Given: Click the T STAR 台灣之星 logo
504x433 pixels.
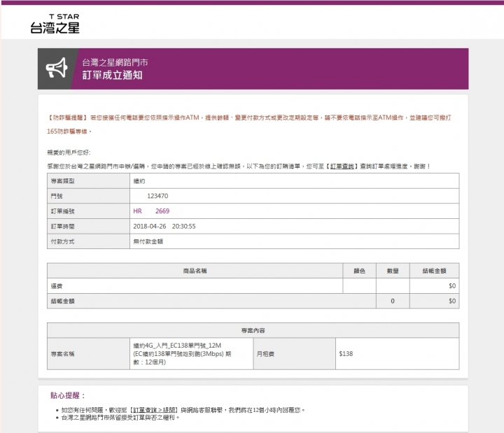Looking at the screenshot, I should click(x=55, y=24).
